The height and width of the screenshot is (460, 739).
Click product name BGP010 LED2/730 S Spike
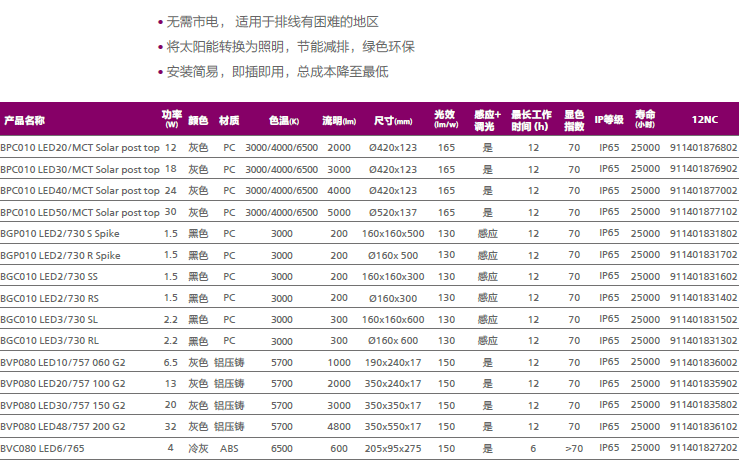pyautogui.click(x=62, y=233)
